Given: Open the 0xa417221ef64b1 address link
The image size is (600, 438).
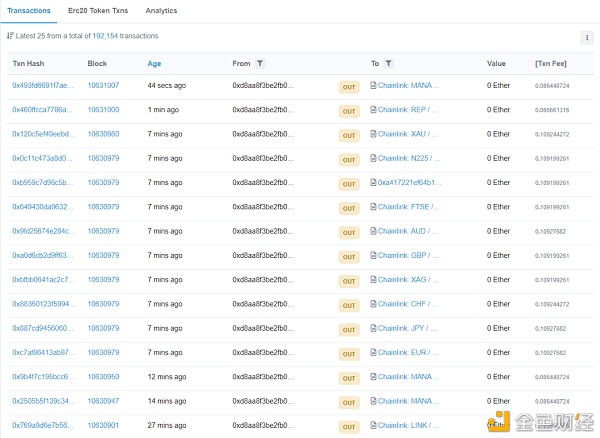Looking at the screenshot, I should tap(409, 182).
